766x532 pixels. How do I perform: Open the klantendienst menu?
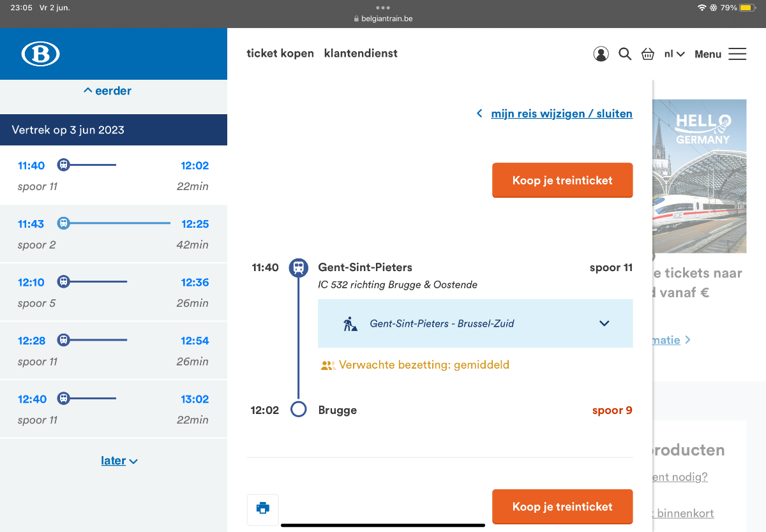(x=361, y=54)
